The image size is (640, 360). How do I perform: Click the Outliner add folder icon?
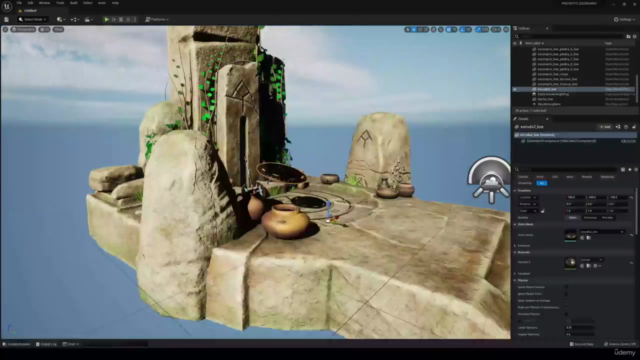628,36
